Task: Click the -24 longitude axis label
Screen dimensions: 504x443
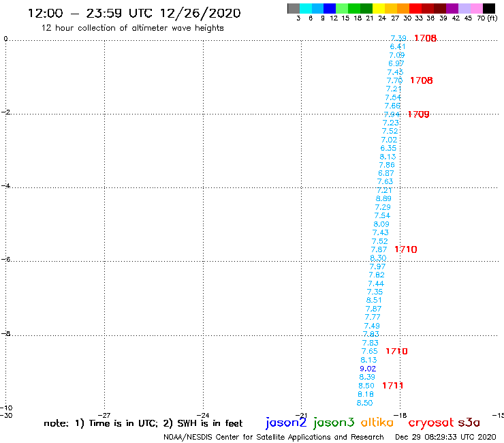Action: [203, 415]
